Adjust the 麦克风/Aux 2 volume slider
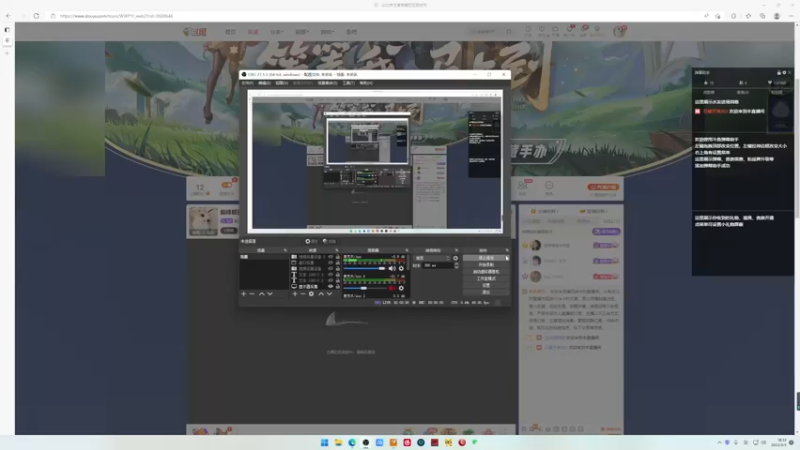The image size is (800, 450). pyautogui.click(x=365, y=288)
